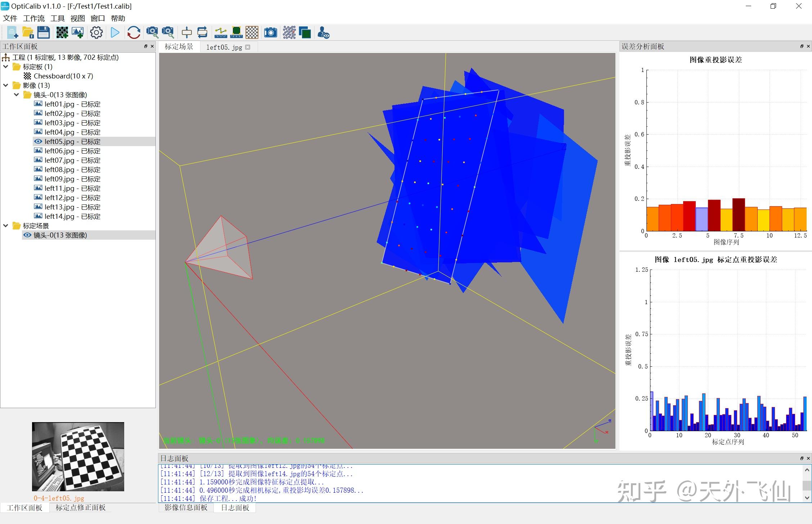Click the dark red bar in reprojection chart
The height and width of the screenshot is (524, 812).
click(x=739, y=214)
